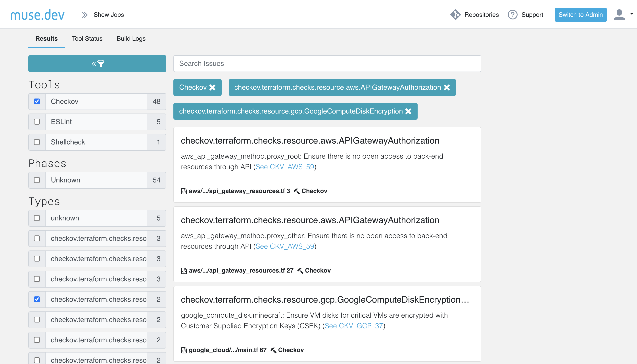Expand Show Jobs double-chevron
Image resolution: width=637 pixels, height=364 pixels.
85,15
